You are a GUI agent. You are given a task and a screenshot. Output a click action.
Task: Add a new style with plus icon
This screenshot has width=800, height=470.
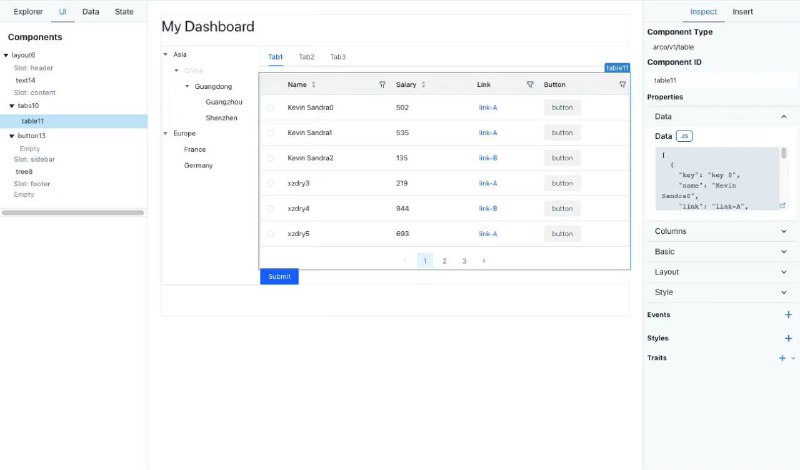(788, 338)
